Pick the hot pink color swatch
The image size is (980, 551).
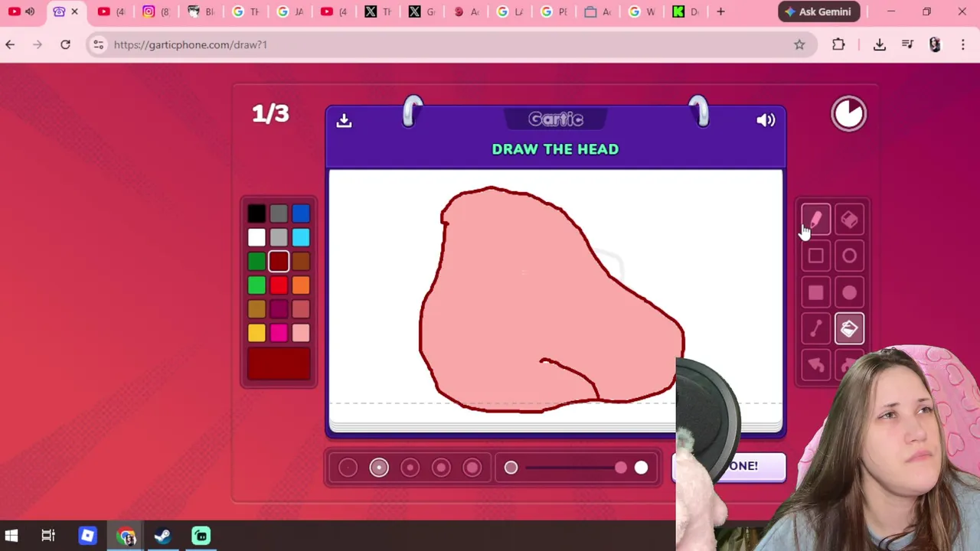(279, 333)
